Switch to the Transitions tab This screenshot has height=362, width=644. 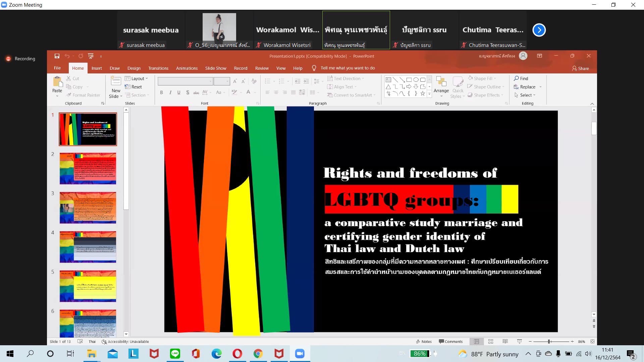158,68
